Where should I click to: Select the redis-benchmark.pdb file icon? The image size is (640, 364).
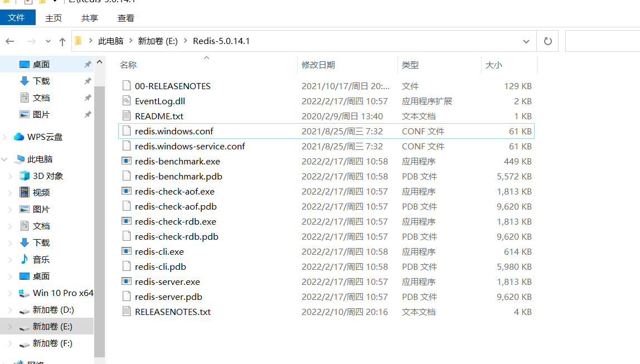pyautogui.click(x=127, y=176)
